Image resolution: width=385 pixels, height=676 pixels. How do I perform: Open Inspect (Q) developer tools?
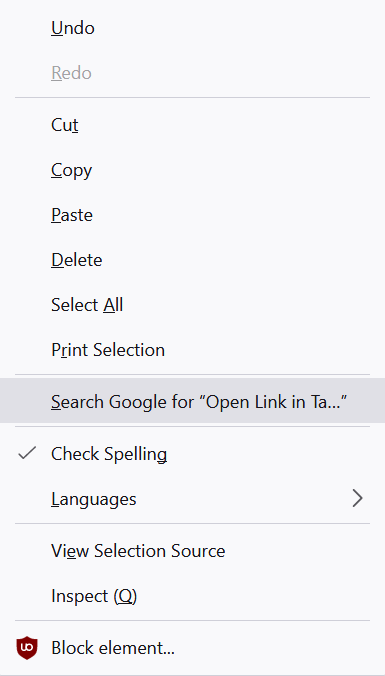tap(192, 596)
